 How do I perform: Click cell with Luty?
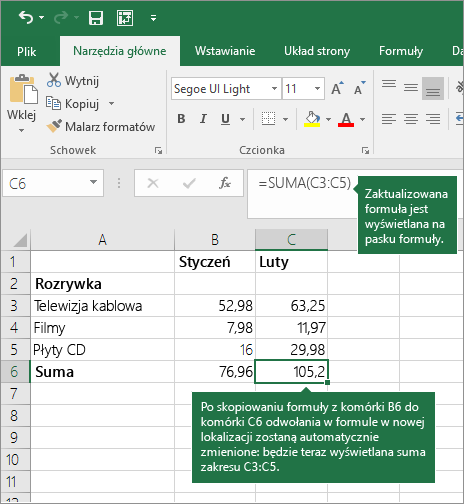pos(292,262)
